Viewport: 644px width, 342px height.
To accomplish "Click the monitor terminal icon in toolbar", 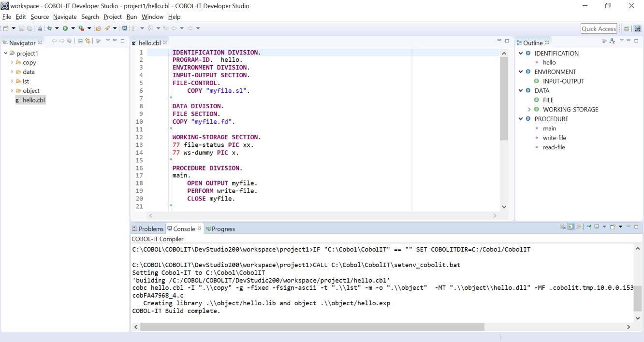I will click(x=125, y=28).
